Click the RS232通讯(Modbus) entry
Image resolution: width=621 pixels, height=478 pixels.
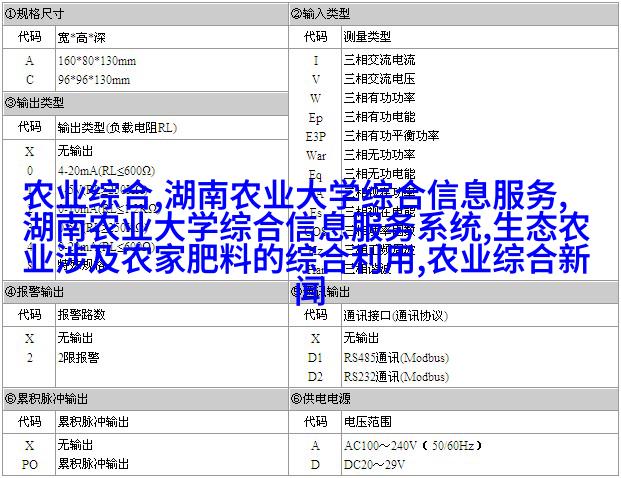point(396,376)
